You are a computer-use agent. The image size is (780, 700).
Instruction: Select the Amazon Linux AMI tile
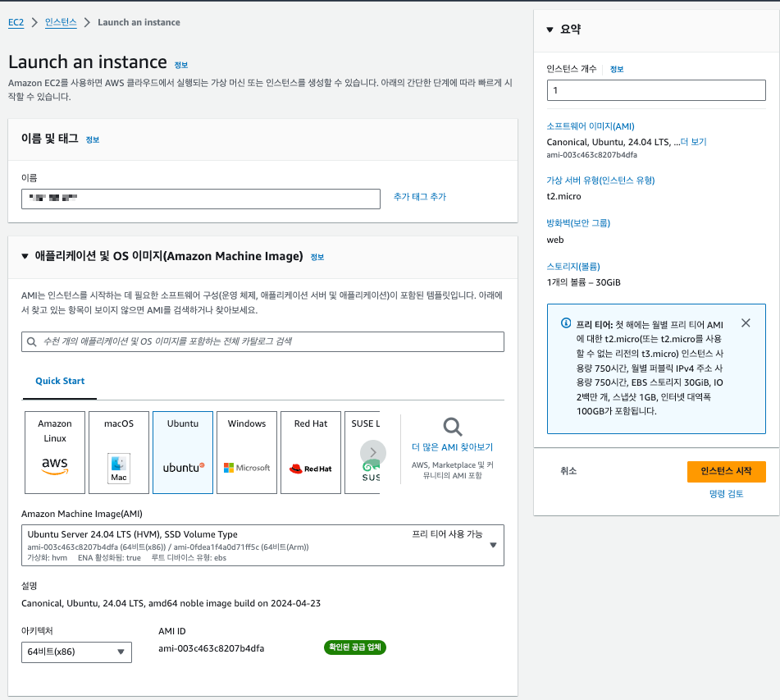pyautogui.click(x=55, y=452)
